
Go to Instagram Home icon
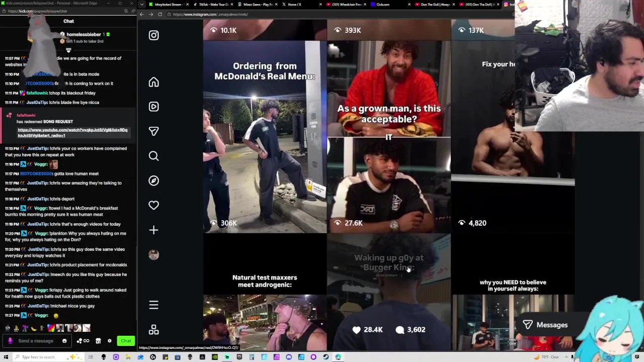coord(153,82)
